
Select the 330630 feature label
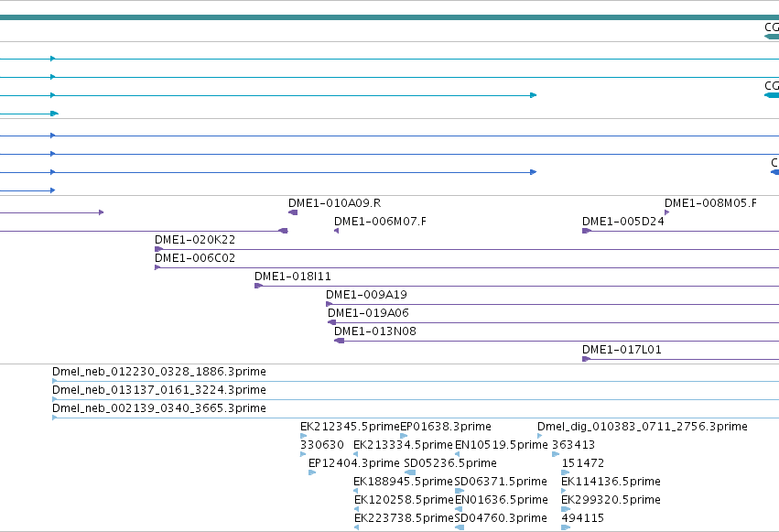point(322,446)
